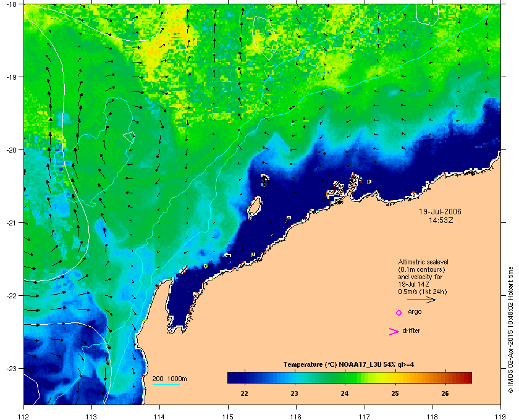Click the '200 1000m' depth contour label
This screenshot has height=420, width=519.
(169, 379)
